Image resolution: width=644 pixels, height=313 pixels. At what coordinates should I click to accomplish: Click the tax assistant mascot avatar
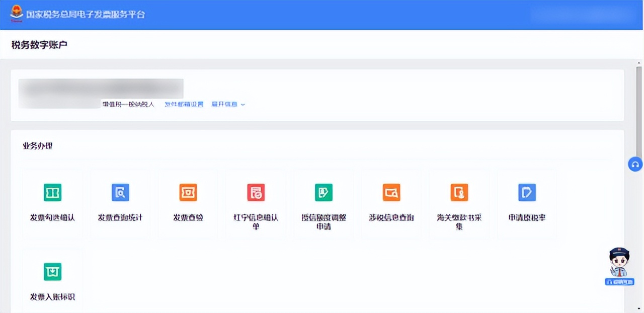pyautogui.click(x=619, y=262)
